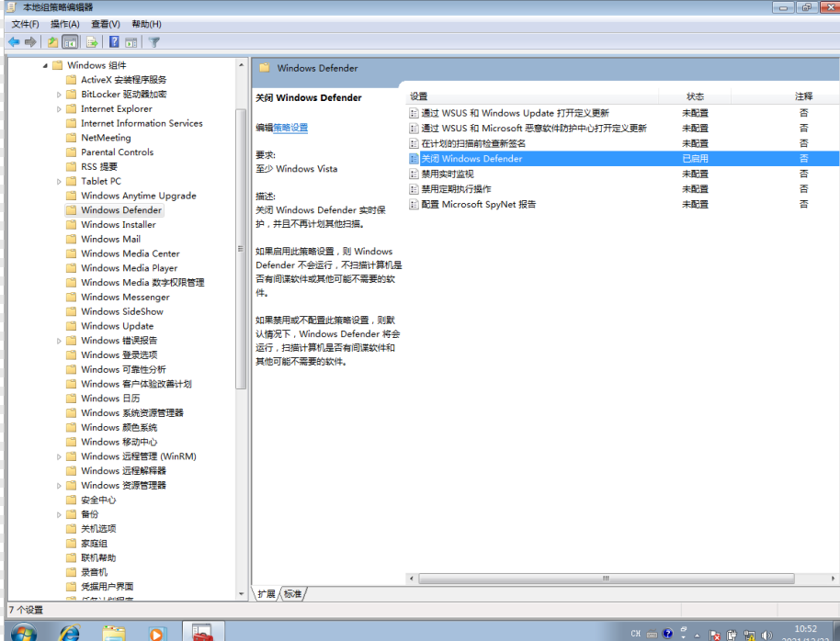Select the 关闭 Windows Defender policy row
Screen dimensions: 840x641
624,159
